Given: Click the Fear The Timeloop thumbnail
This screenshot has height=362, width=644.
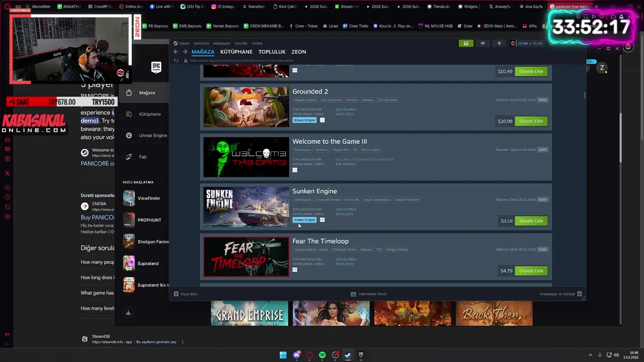Looking at the screenshot, I should click(x=246, y=256).
